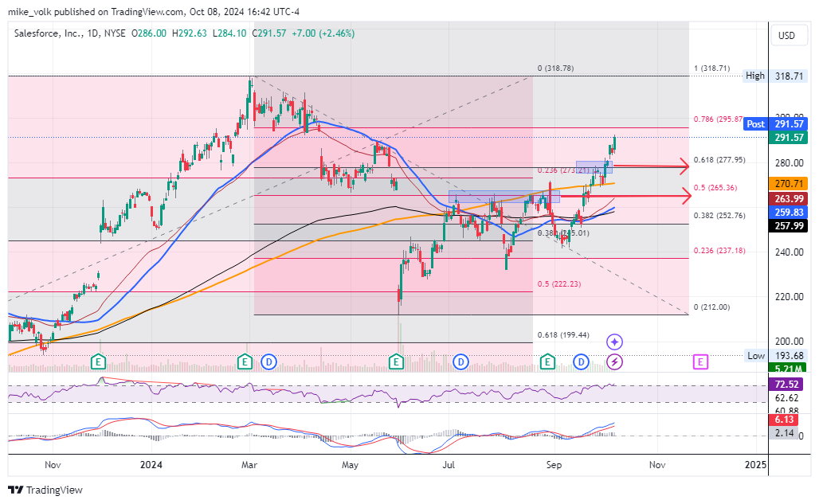Click the O286.00 open value

(x=149, y=33)
